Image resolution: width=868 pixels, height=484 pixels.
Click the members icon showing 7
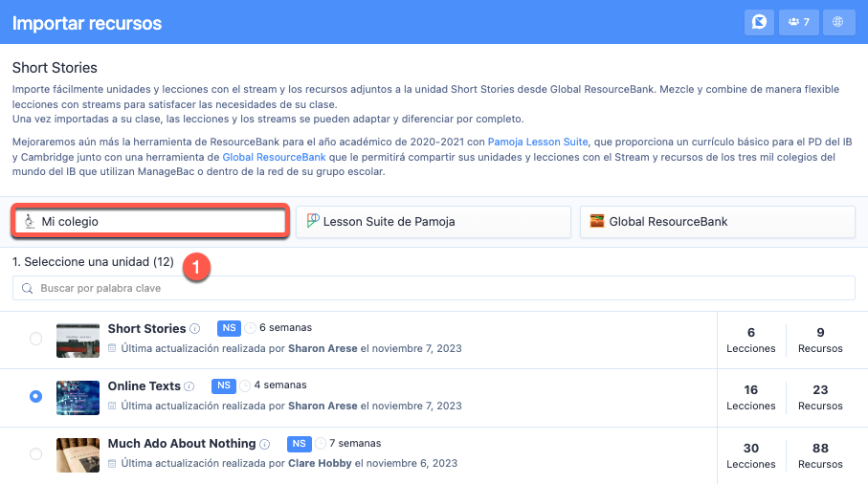coord(798,22)
